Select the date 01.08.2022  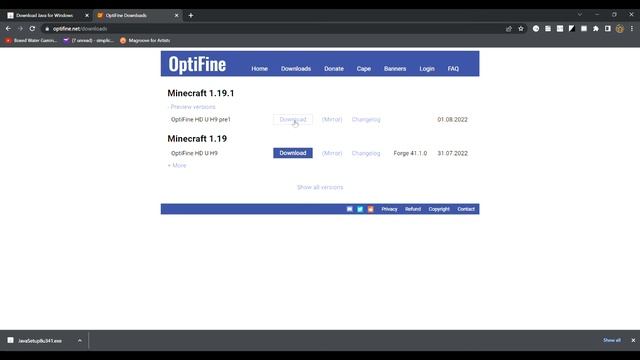tap(452, 120)
